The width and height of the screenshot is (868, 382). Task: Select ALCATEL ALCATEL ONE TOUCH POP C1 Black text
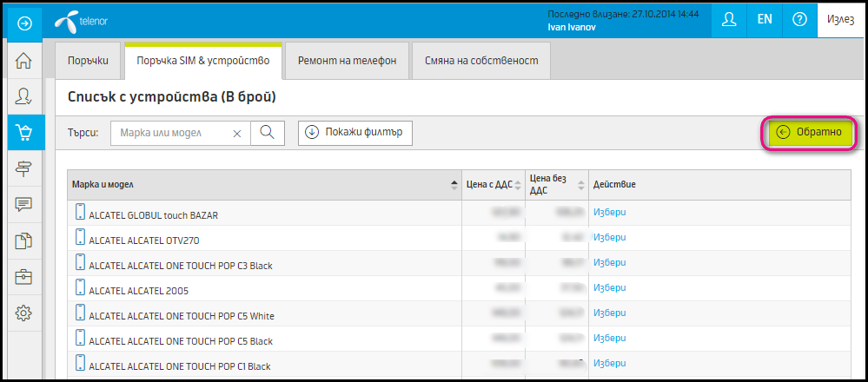tap(179, 366)
